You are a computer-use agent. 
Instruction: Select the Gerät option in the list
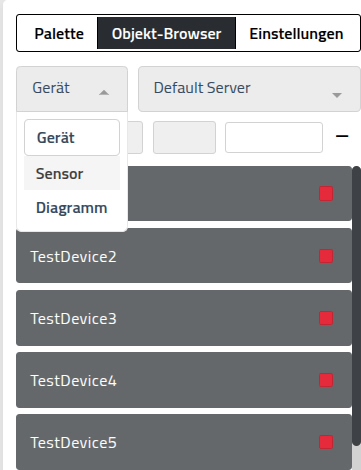pyautogui.click(x=72, y=137)
